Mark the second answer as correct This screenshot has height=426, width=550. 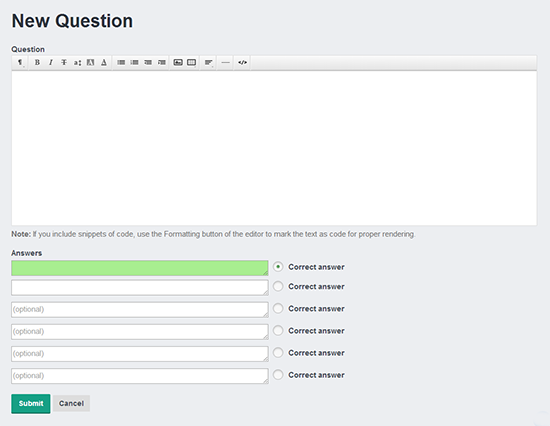pos(278,286)
